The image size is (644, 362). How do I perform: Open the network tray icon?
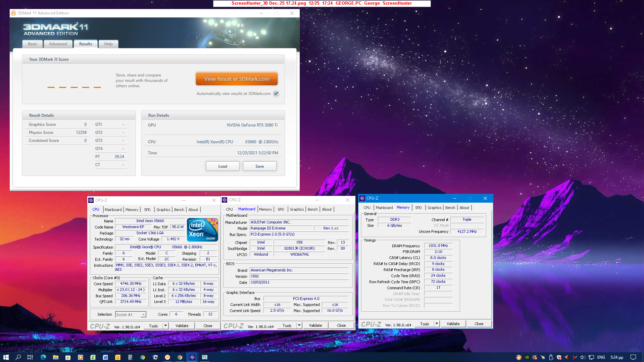[591, 357]
